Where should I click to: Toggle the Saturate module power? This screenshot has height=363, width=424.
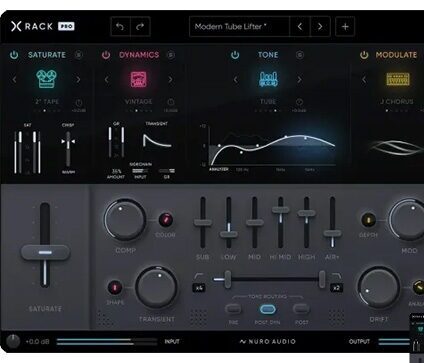click(x=14, y=55)
